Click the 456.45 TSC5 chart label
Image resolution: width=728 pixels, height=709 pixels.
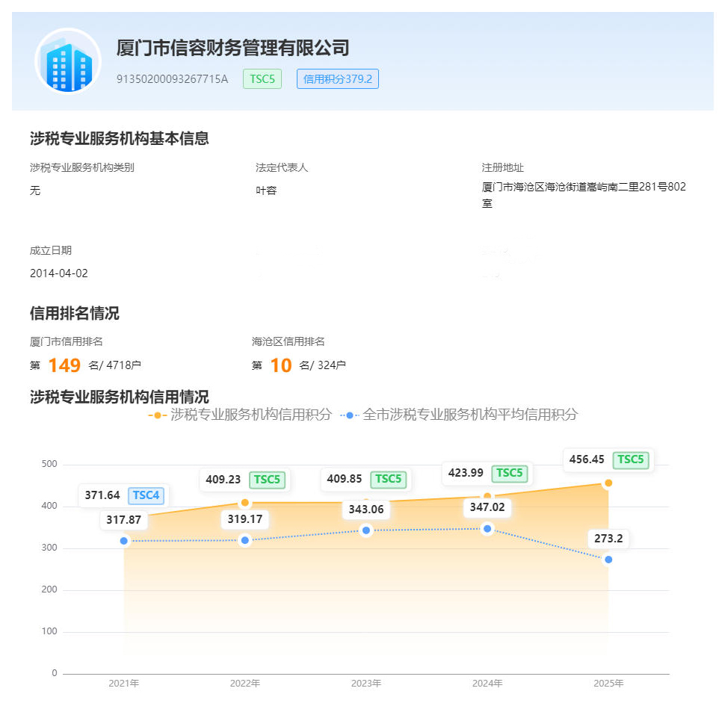pos(608,459)
